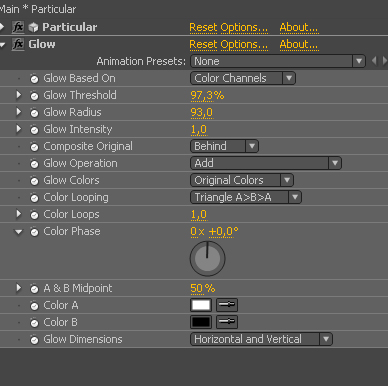
Task: Toggle Color A stopwatch
Action: click(34, 306)
